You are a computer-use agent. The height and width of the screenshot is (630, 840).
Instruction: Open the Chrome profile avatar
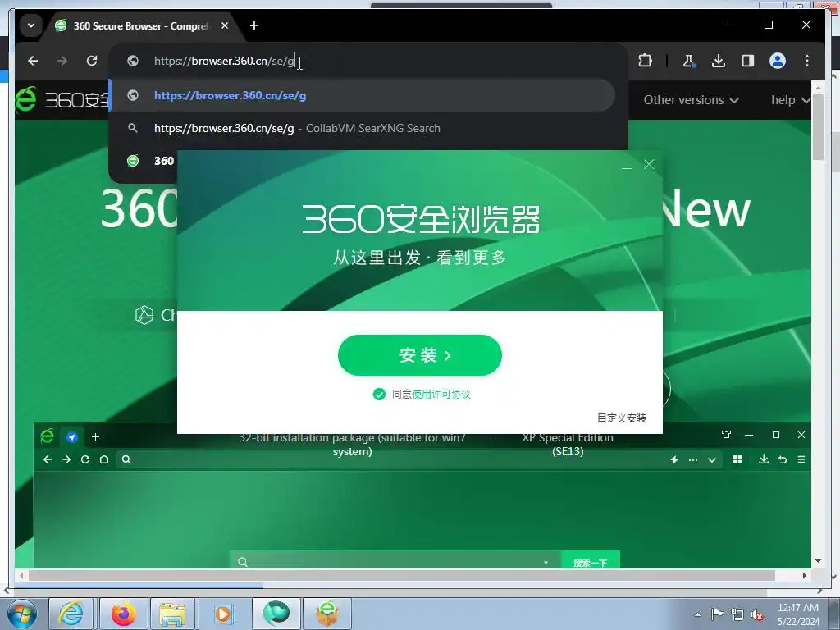pyautogui.click(x=778, y=61)
